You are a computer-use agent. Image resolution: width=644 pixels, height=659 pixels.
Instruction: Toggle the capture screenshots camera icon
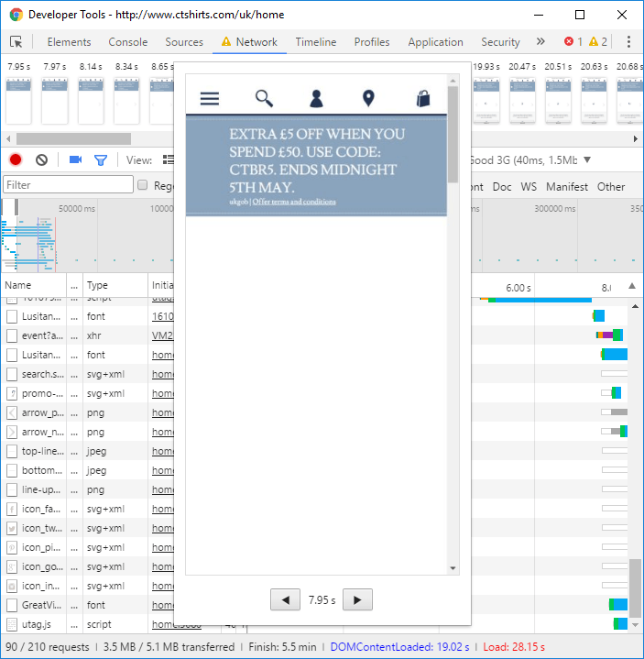point(75,159)
